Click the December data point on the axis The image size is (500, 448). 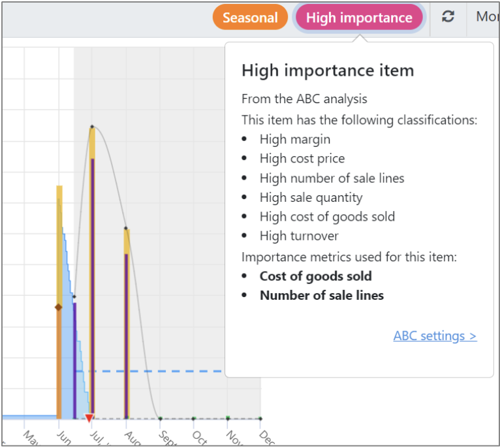pyautogui.click(x=260, y=418)
